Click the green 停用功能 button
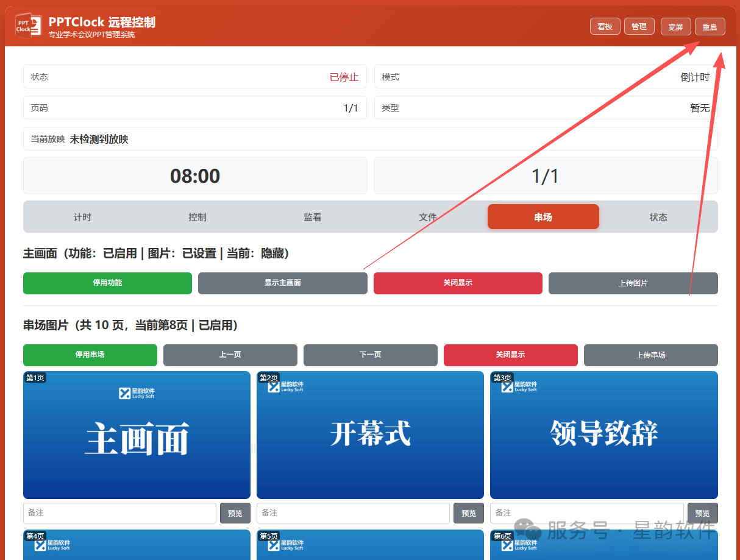 tap(107, 283)
